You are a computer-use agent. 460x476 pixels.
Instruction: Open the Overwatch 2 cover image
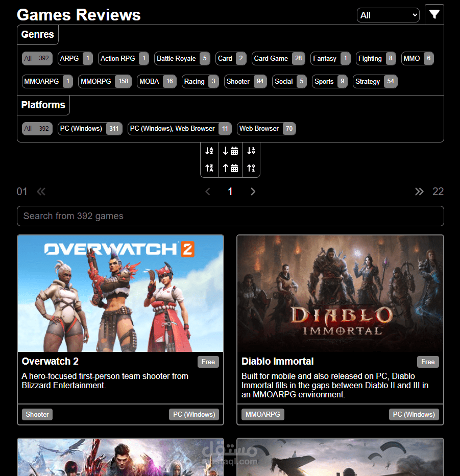[120, 294]
